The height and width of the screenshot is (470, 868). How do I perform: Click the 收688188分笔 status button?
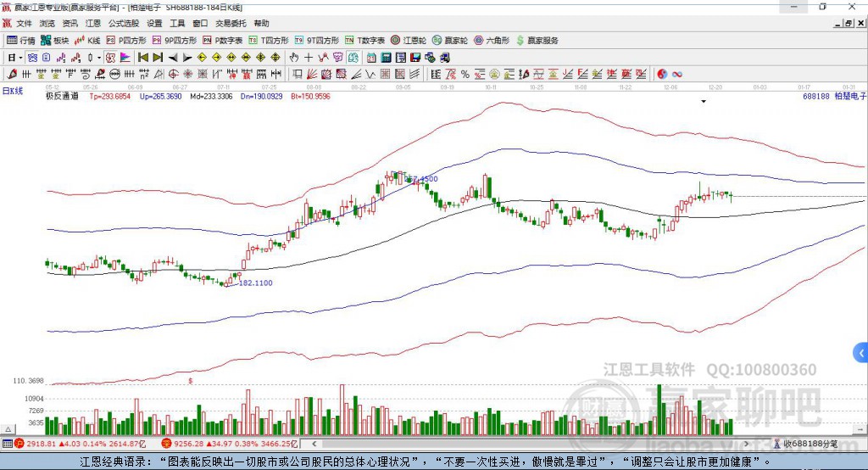tap(806, 444)
